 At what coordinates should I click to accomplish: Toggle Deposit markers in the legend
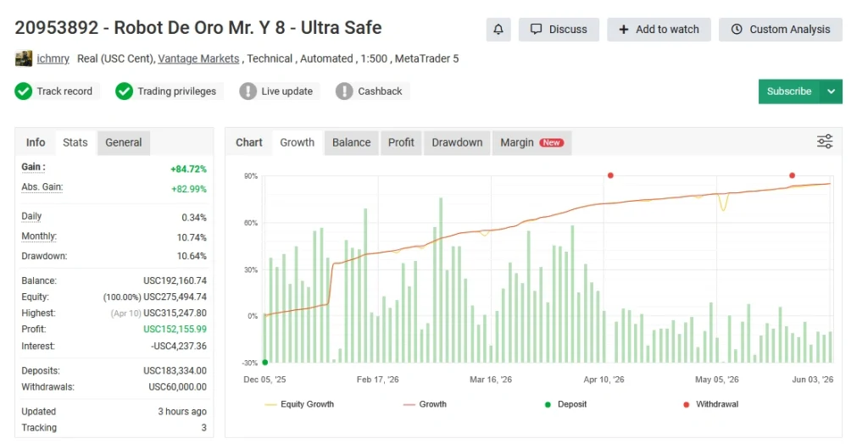click(565, 404)
